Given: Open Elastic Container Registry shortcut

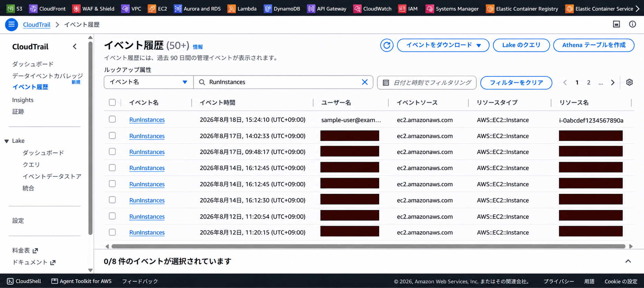Looking at the screenshot, I should [x=522, y=9].
